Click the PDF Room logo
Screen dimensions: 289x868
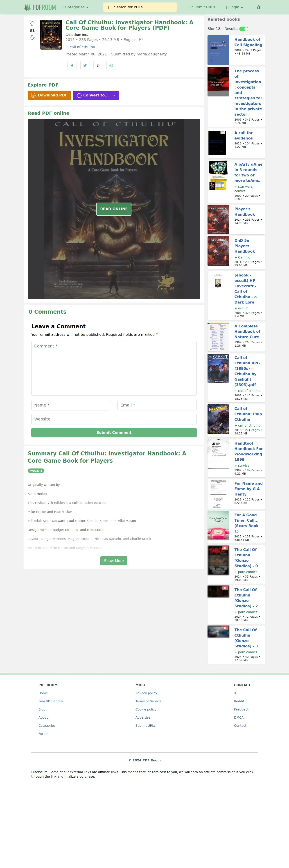(40, 7)
